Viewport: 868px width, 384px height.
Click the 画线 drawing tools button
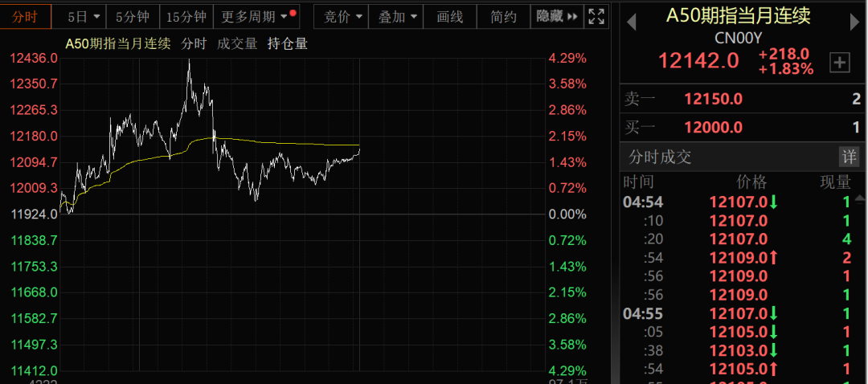450,16
